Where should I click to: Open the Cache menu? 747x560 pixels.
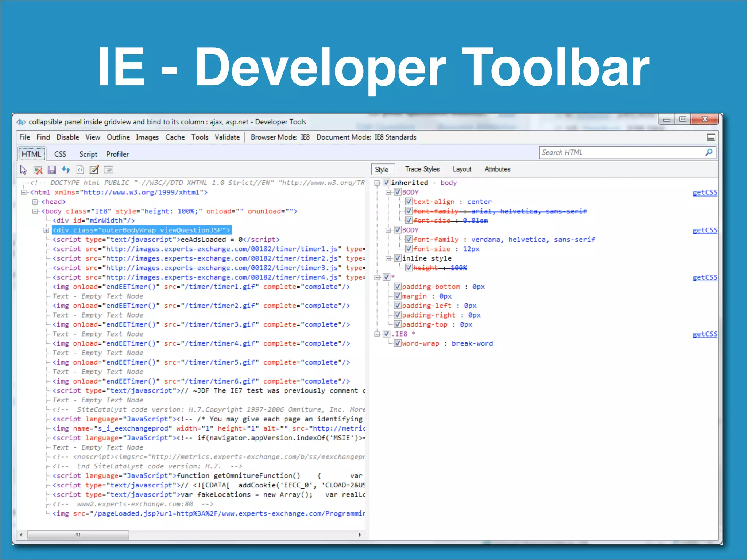(x=175, y=137)
